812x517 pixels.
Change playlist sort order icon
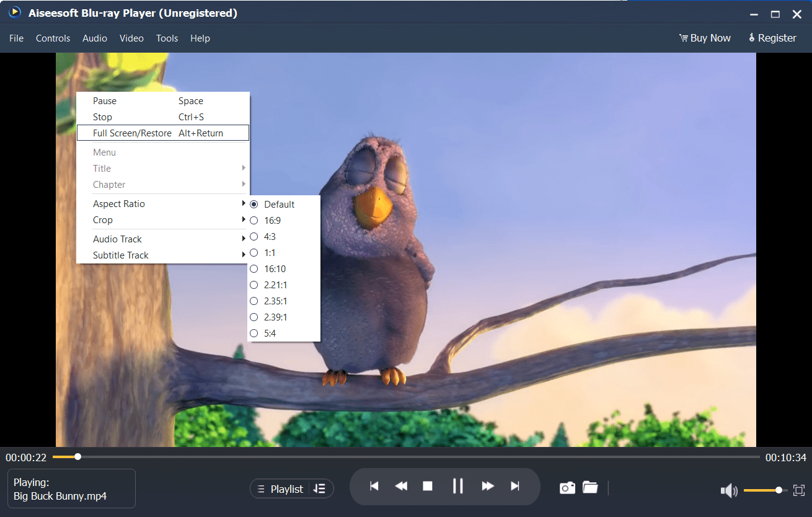point(319,488)
